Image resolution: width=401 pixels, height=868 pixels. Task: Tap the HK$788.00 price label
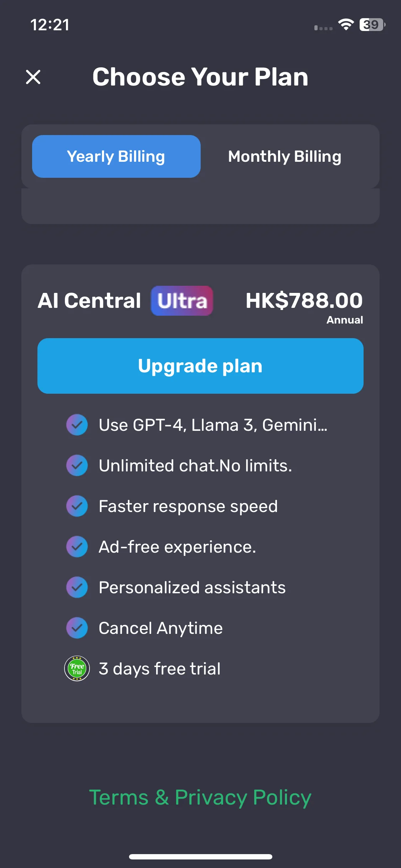pos(304,300)
